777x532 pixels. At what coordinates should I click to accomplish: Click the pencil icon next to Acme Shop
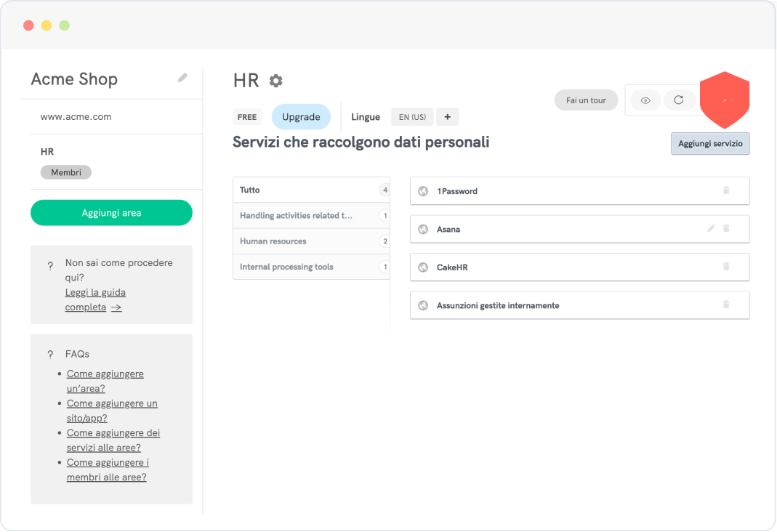(x=182, y=78)
